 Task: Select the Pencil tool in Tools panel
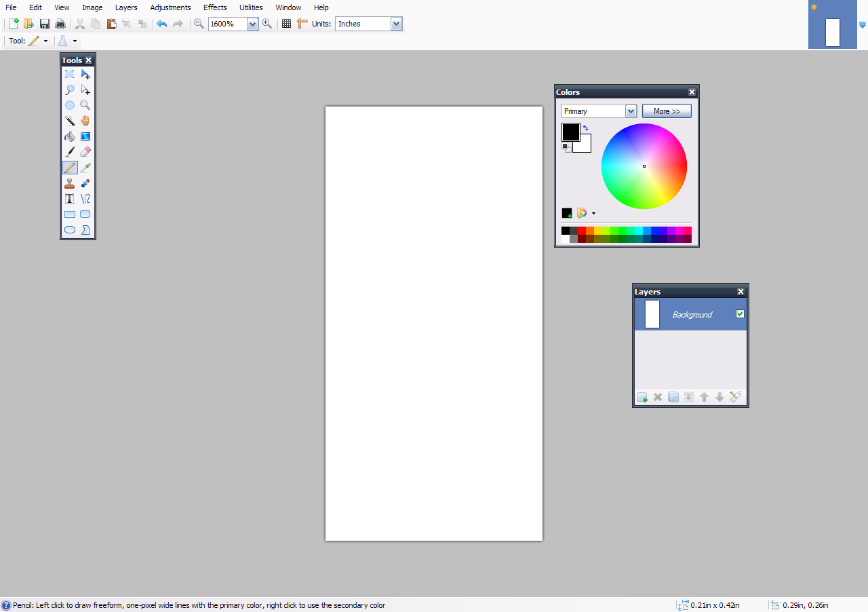pyautogui.click(x=70, y=168)
